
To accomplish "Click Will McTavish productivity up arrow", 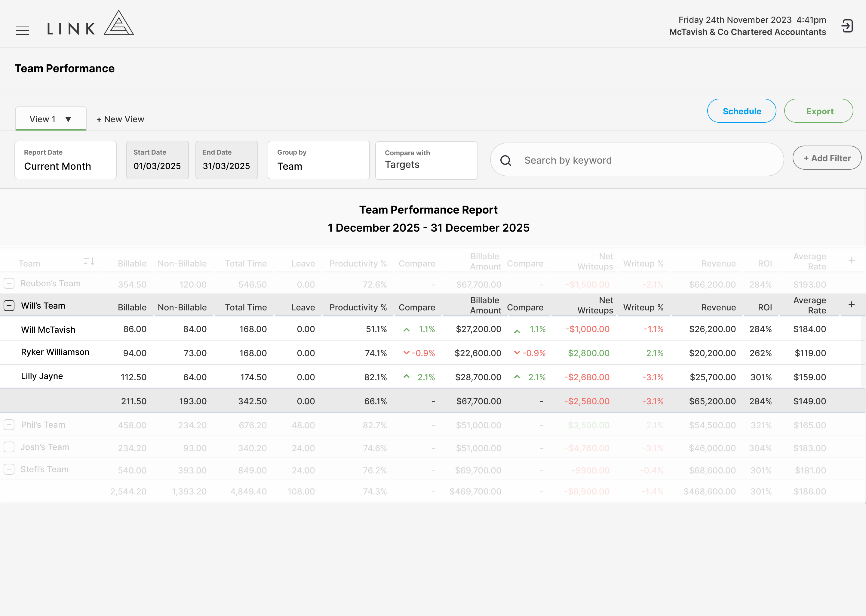I will pyautogui.click(x=407, y=330).
